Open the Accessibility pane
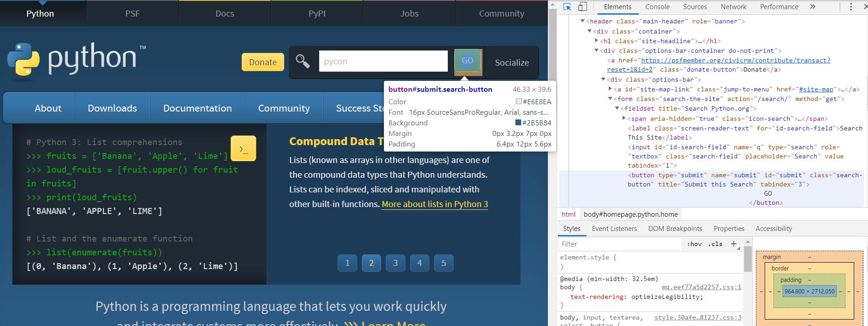The width and height of the screenshot is (868, 326). tap(774, 229)
